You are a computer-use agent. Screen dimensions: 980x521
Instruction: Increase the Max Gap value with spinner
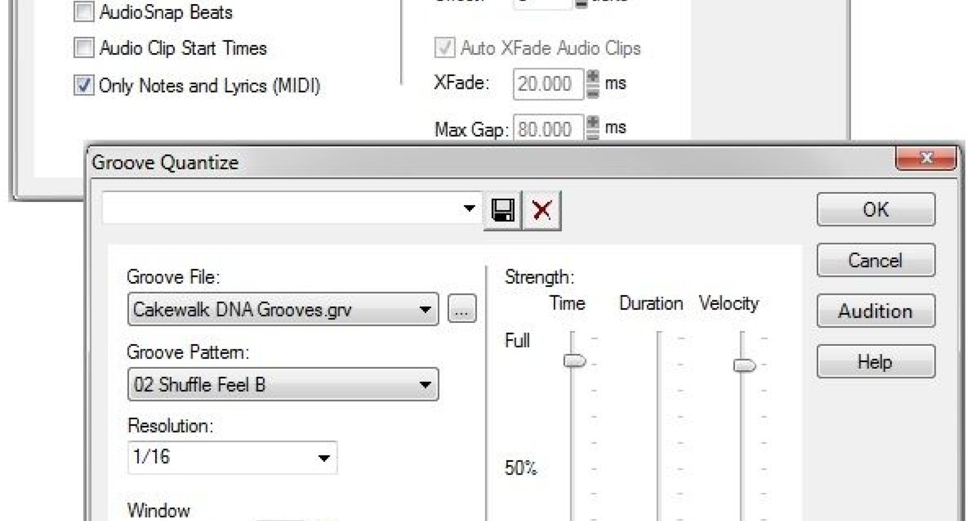593,122
